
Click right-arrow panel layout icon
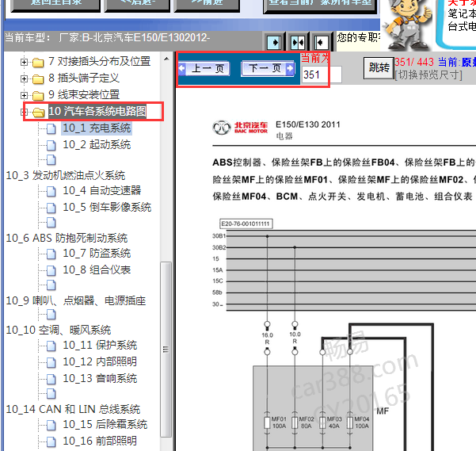[x=274, y=43]
